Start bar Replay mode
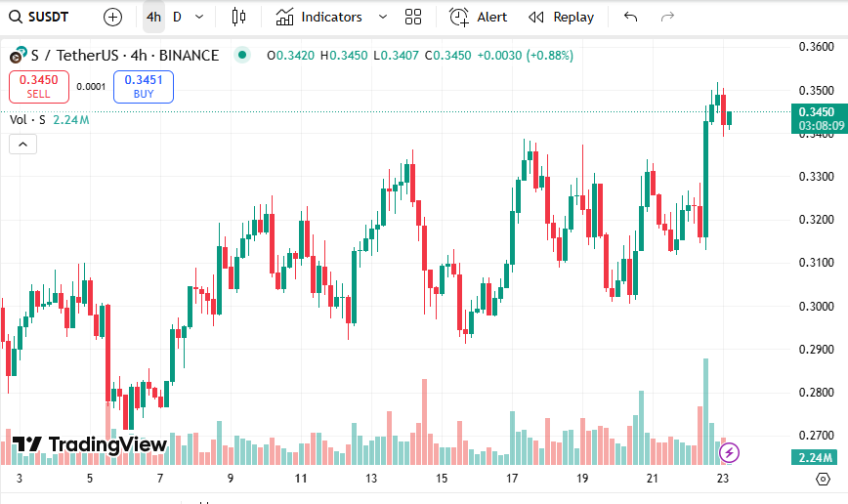This screenshot has height=504, width=848. pyautogui.click(x=562, y=17)
